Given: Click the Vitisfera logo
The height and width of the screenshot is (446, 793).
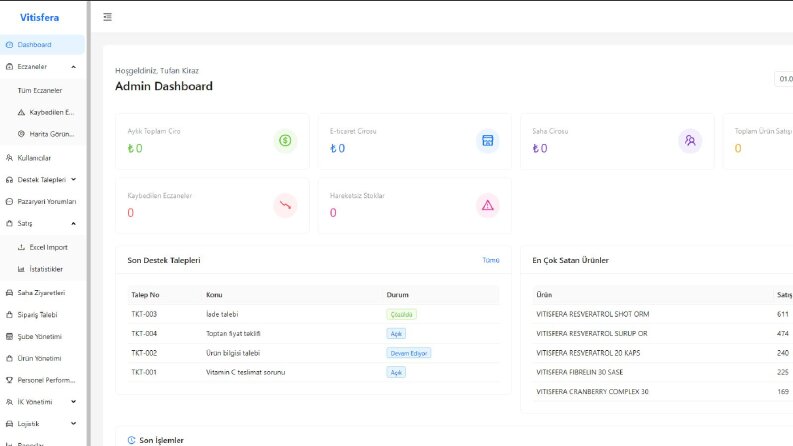Looking at the screenshot, I should pyautogui.click(x=39, y=17).
